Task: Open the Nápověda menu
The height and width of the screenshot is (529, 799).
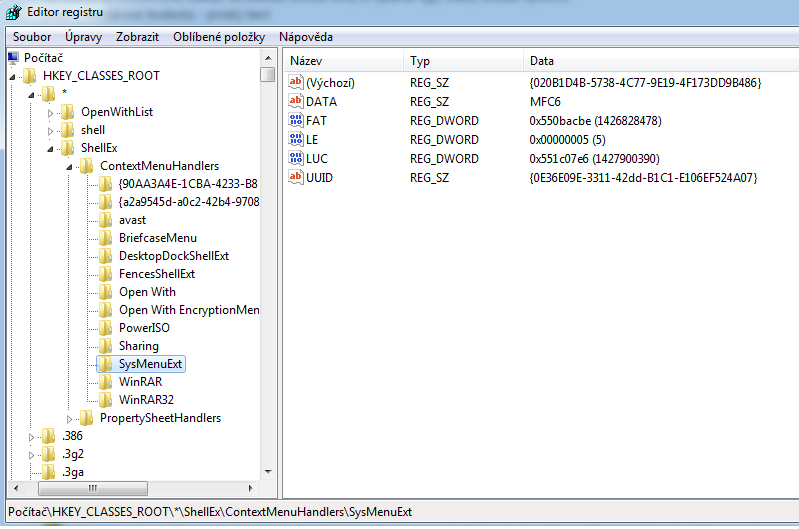Action: [306, 37]
